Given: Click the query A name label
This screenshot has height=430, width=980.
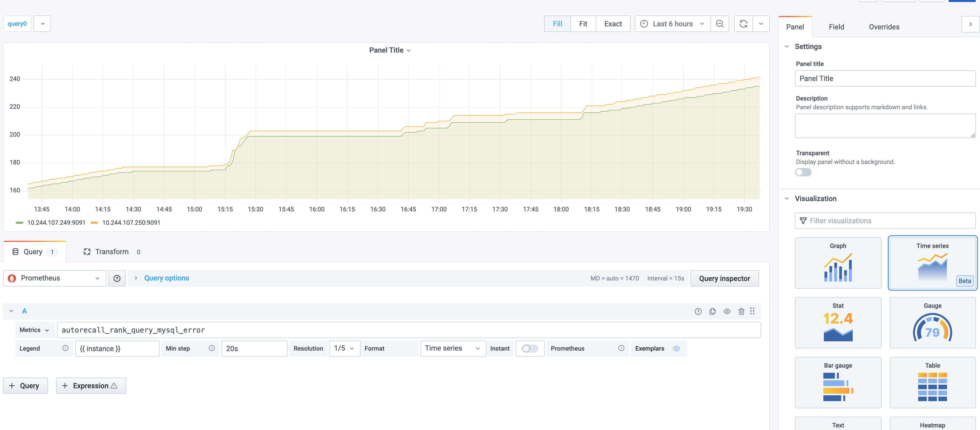Looking at the screenshot, I should (24, 311).
